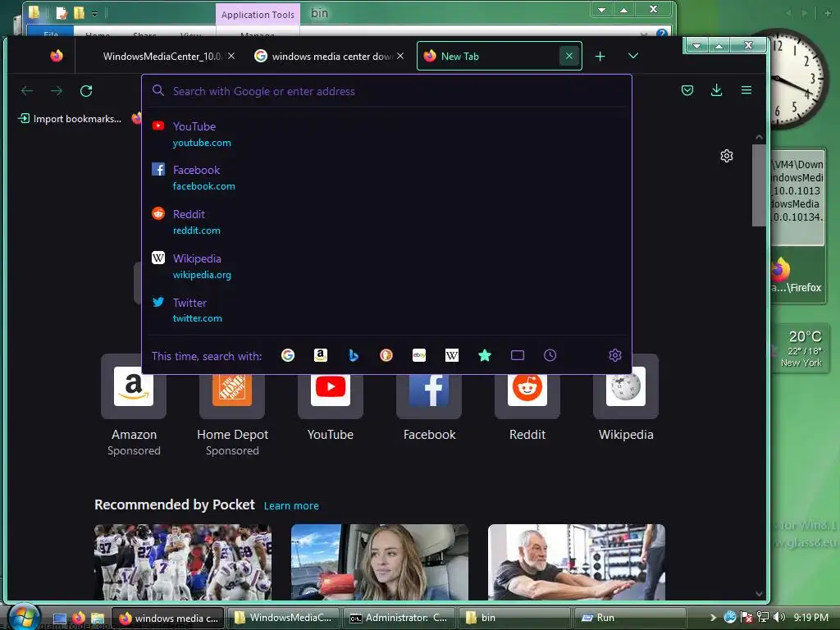Search this time with Wikipedia icon
Image resolution: width=840 pixels, height=630 pixels.
(x=452, y=355)
